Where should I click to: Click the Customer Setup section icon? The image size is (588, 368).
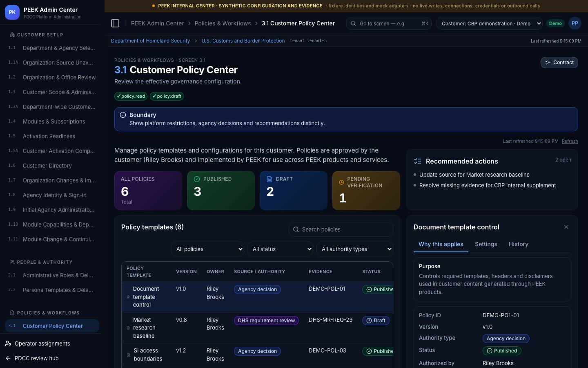12,35
